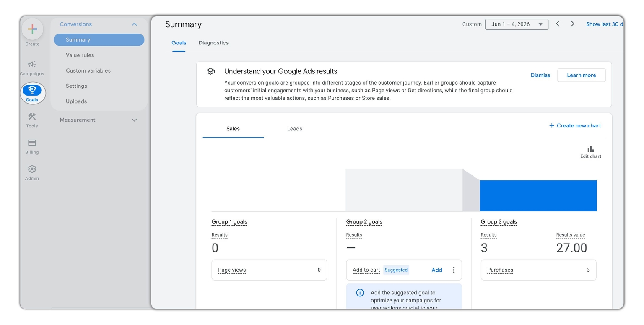The width and height of the screenshot is (644, 325).
Task: Open Add to cart three-dot menu
Action: click(453, 270)
